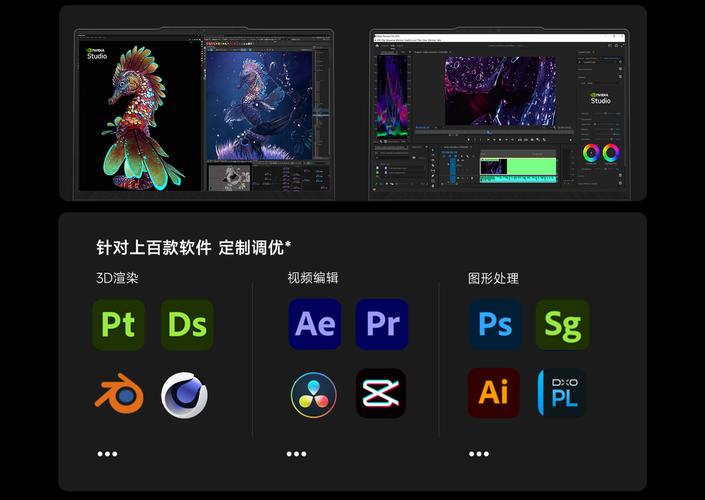The width and height of the screenshot is (705, 500).
Task: Click the NVIDIA Studio logo on left laptop
Action: (x=96, y=54)
